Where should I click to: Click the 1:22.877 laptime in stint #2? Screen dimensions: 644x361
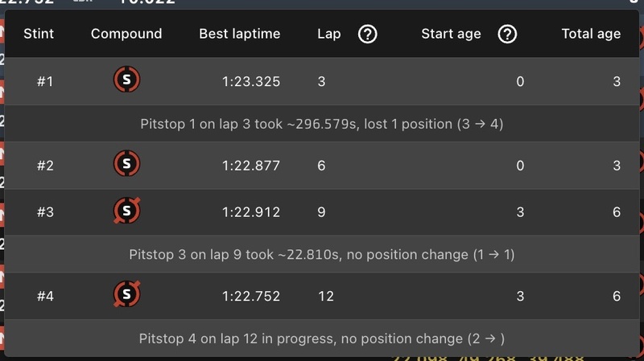click(251, 166)
